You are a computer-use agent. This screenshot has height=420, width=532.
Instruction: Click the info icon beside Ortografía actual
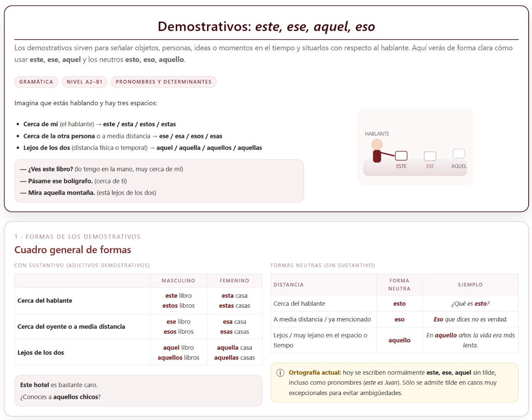pos(280,373)
